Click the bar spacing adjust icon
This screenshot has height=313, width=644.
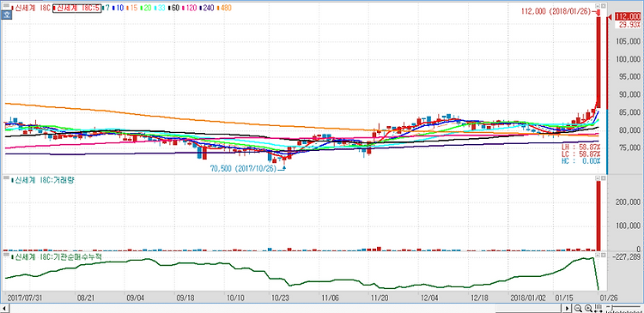click(x=598, y=308)
